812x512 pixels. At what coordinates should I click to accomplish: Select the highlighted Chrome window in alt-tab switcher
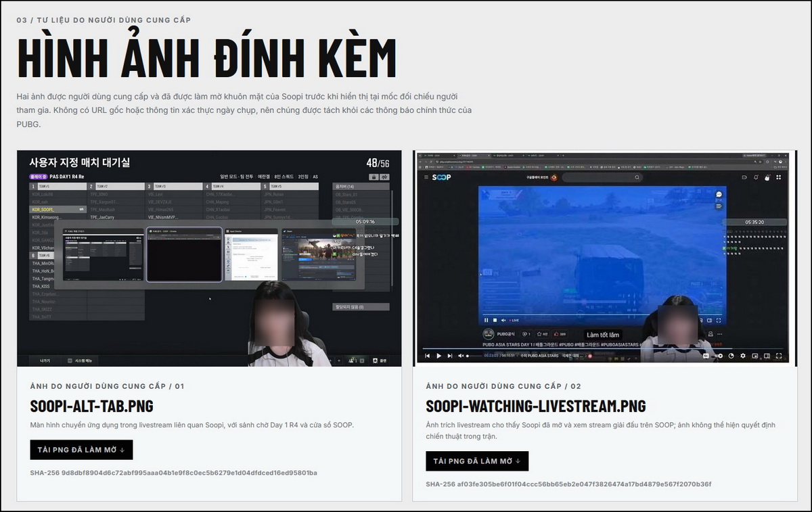184,254
